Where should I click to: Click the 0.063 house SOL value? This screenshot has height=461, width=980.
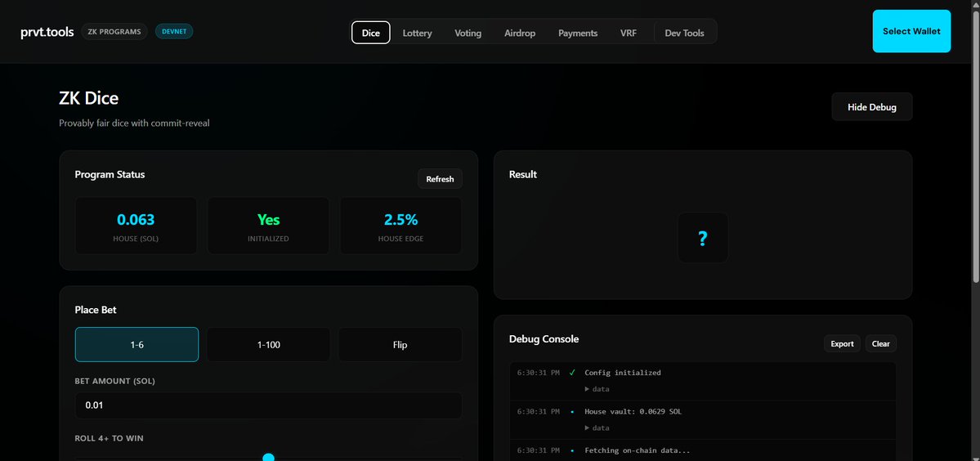(136, 220)
